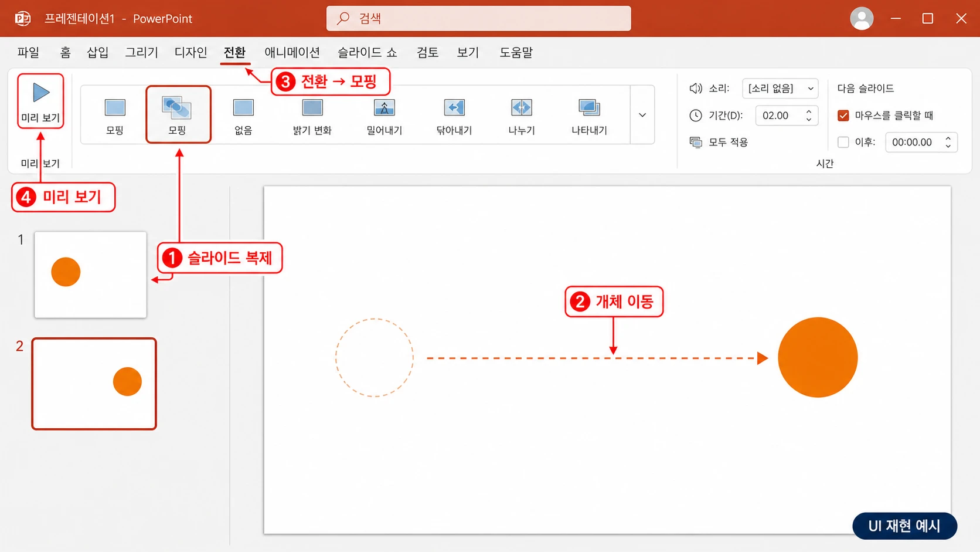Expand the transition gallery with the chevron

click(x=642, y=115)
